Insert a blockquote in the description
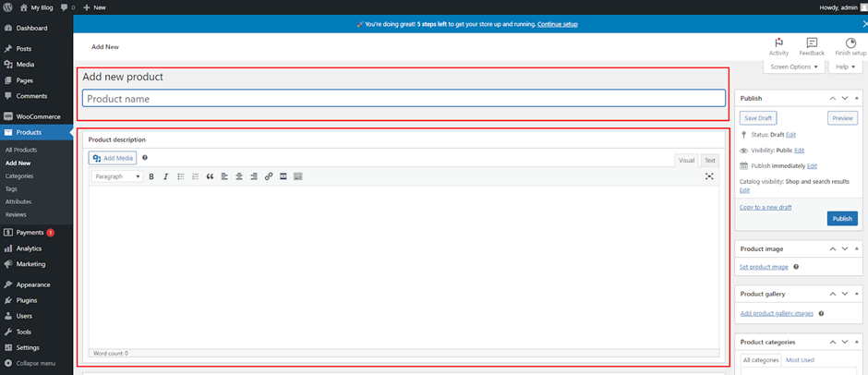Image resolution: width=868 pixels, height=375 pixels. coord(210,176)
